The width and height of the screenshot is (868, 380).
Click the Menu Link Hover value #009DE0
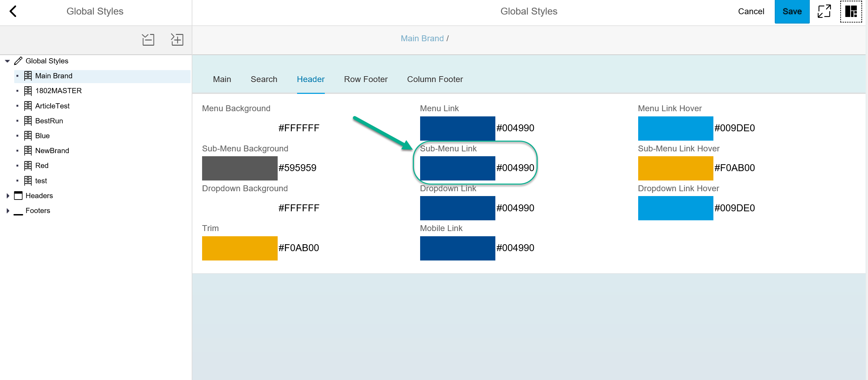735,128
